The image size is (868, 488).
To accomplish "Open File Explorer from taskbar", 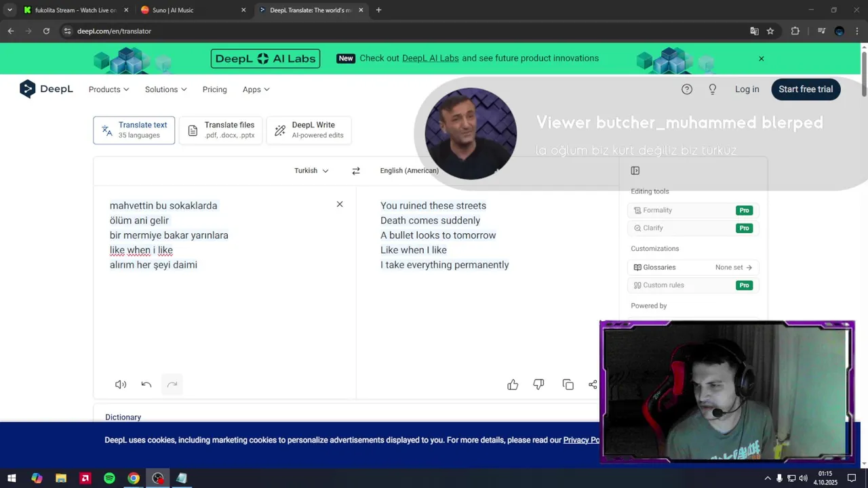I will click(x=61, y=479).
